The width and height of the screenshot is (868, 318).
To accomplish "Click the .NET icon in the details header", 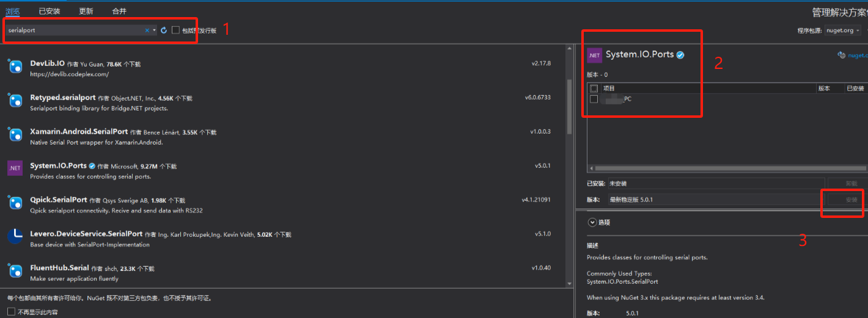I will pyautogui.click(x=594, y=55).
